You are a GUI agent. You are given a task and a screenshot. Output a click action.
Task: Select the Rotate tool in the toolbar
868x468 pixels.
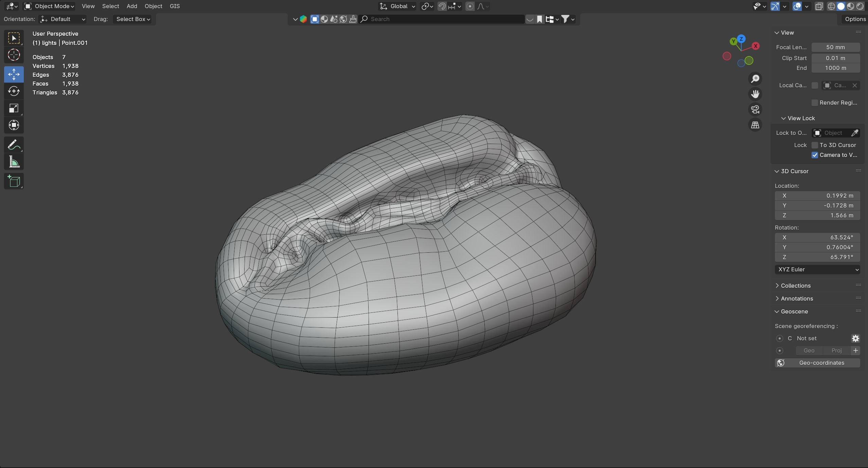click(14, 91)
